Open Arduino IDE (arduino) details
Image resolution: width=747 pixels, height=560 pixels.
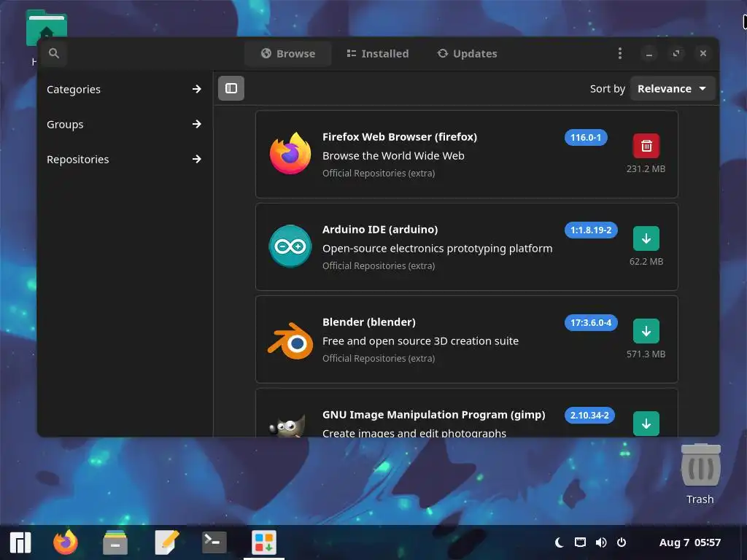point(379,230)
